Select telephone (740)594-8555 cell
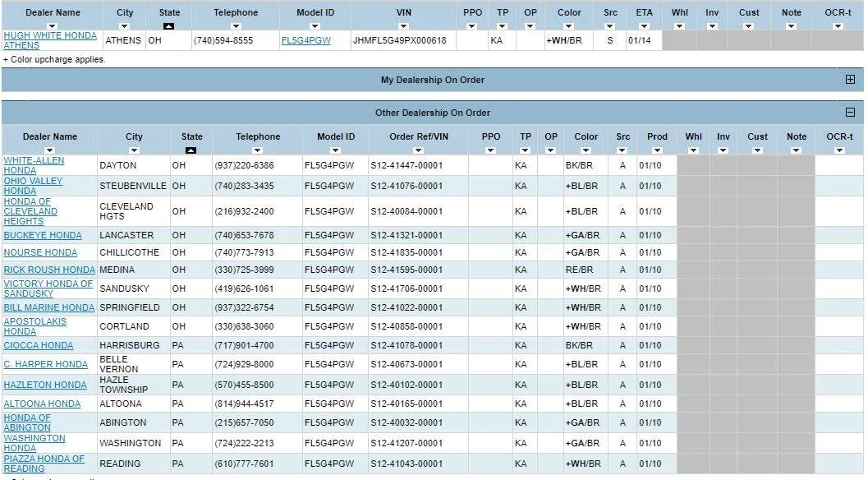Viewport: 868px width, 480px height. (x=236, y=40)
